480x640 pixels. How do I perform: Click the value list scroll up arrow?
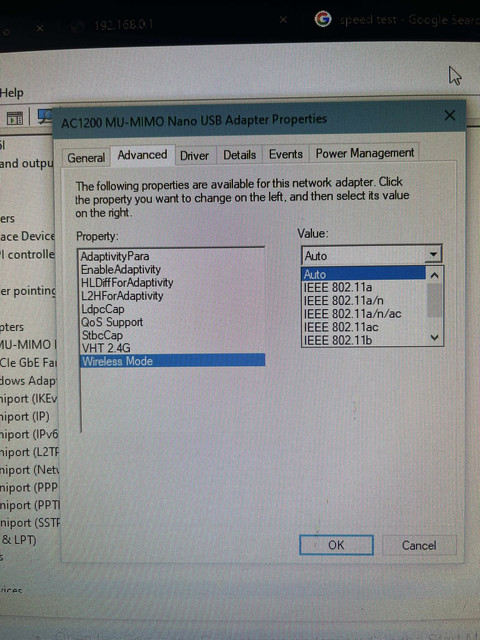434,276
